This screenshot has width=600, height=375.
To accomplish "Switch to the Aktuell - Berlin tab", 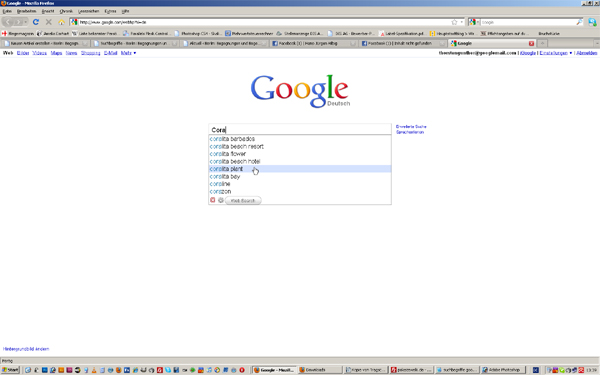I will tap(225, 43).
